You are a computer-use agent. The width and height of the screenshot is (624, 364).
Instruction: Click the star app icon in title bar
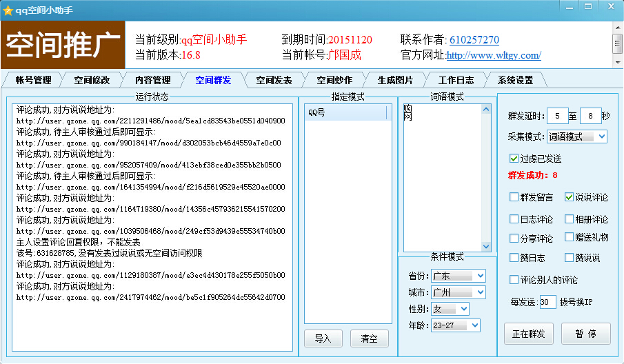coord(8,10)
